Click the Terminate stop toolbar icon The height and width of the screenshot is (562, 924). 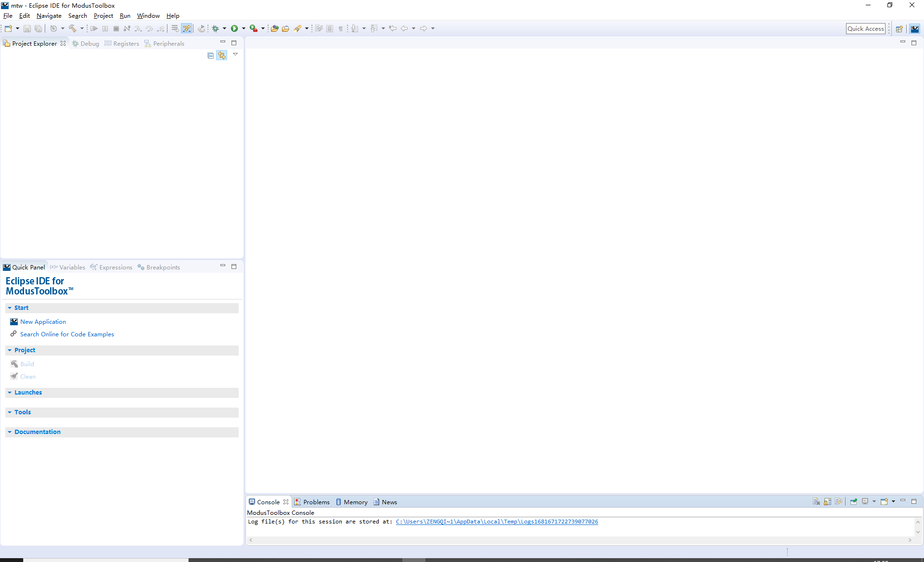(116, 28)
